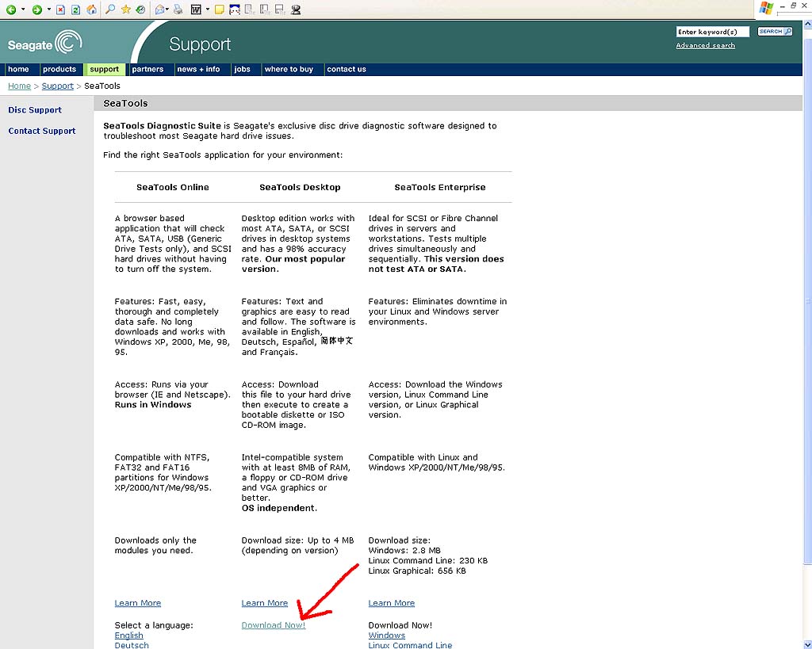The width and height of the screenshot is (812, 649).
Task: Click the "OS independent." text
Action: [279, 508]
